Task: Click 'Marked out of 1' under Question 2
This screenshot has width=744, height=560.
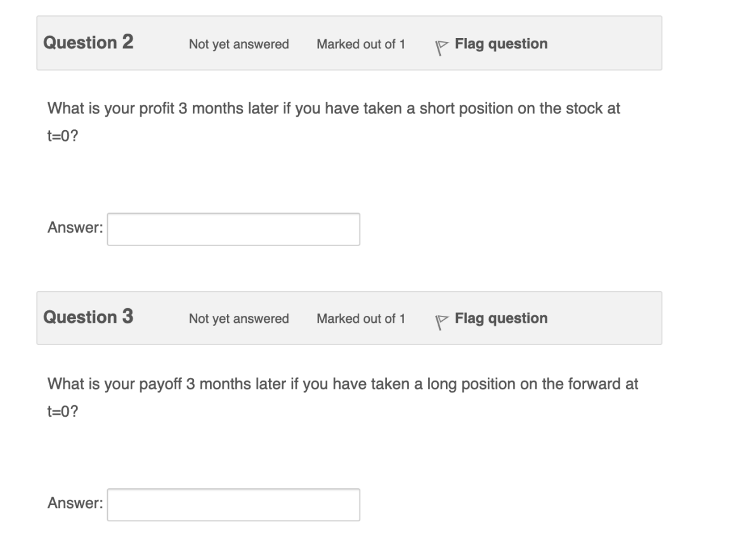Action: 360,44
